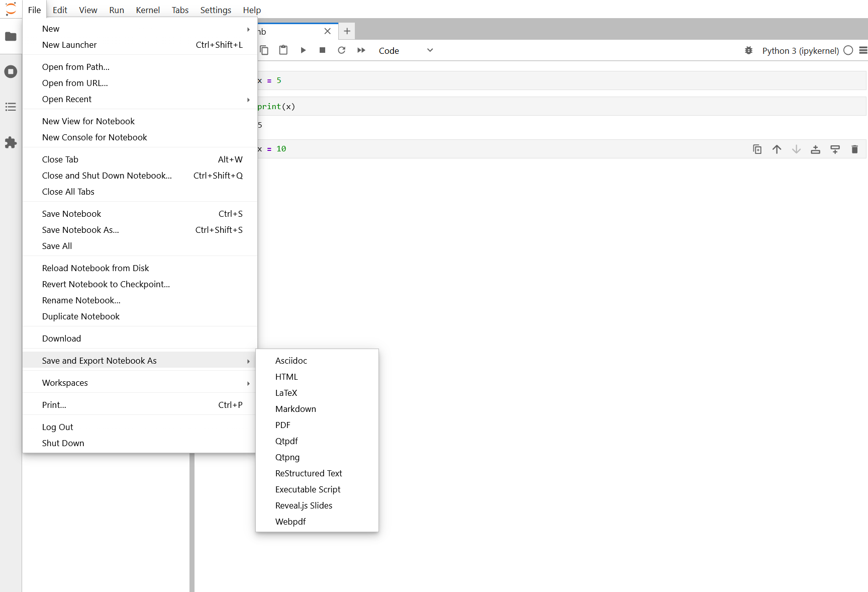The height and width of the screenshot is (592, 868).
Task: Select Close Tab
Action: (140, 159)
